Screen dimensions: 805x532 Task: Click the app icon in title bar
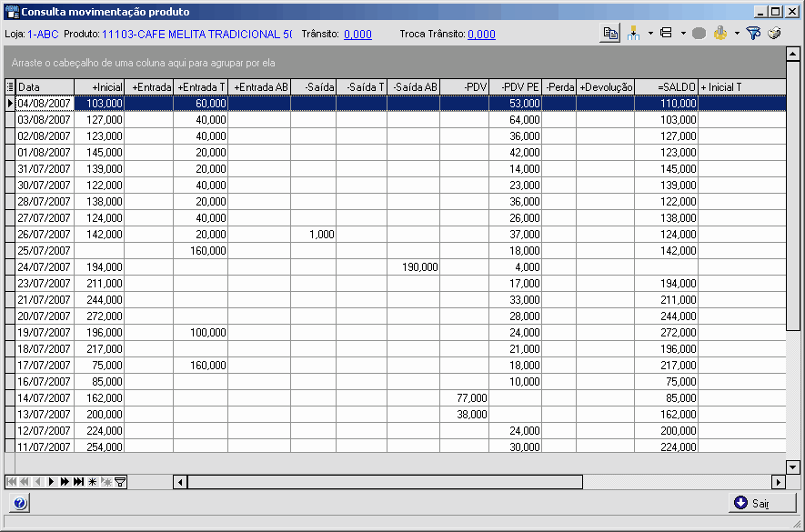(11, 11)
